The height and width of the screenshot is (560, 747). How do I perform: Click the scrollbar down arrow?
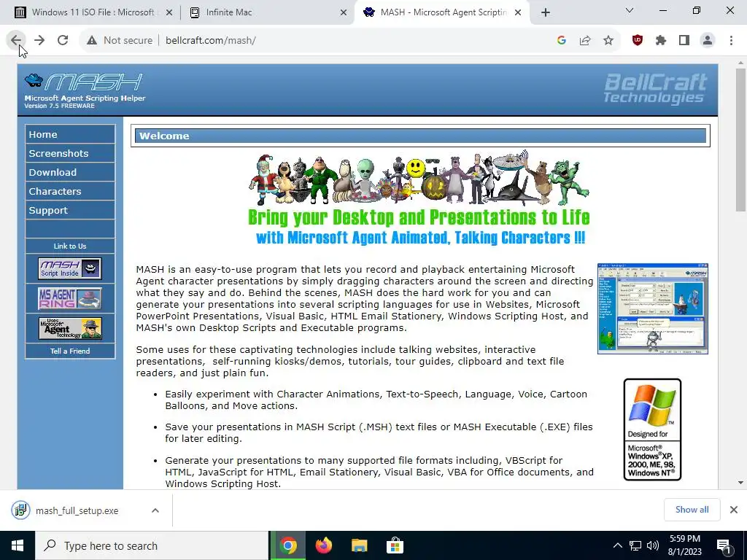point(741,483)
